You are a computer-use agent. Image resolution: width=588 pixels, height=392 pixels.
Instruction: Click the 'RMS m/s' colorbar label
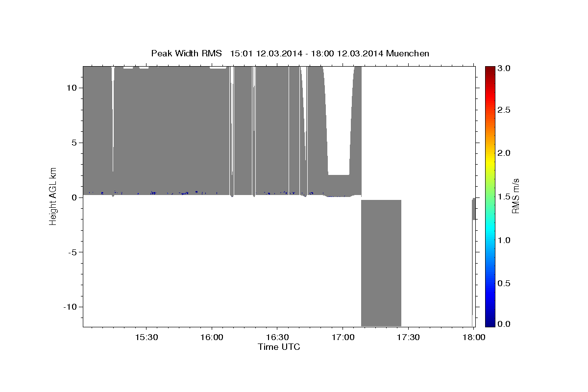point(515,196)
